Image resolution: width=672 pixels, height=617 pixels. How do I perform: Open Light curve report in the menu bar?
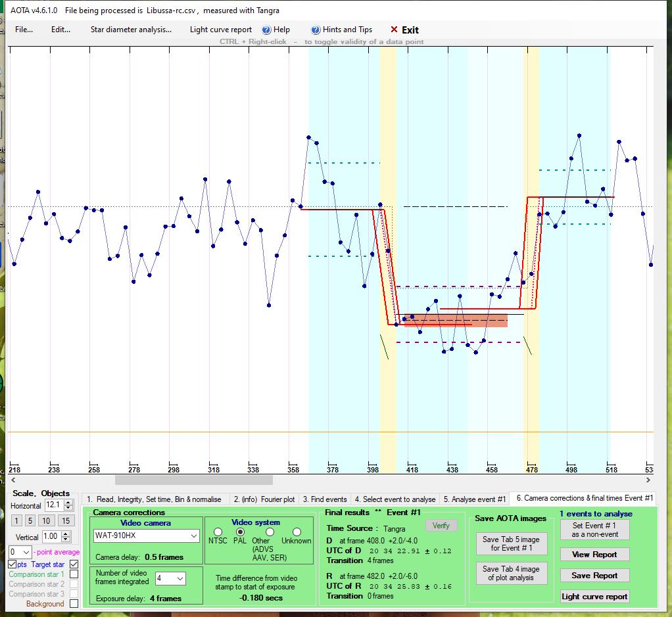221,30
